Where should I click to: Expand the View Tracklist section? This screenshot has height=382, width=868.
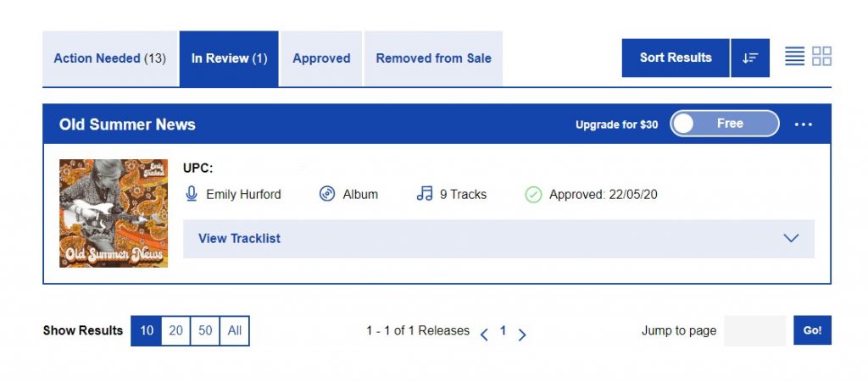pos(498,239)
